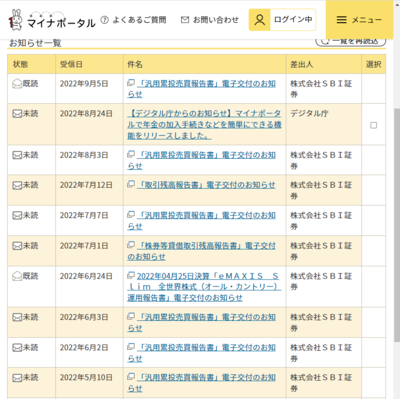
Task: Click the unread mail icon in 2022年7月12日 row
Action: [17, 185]
